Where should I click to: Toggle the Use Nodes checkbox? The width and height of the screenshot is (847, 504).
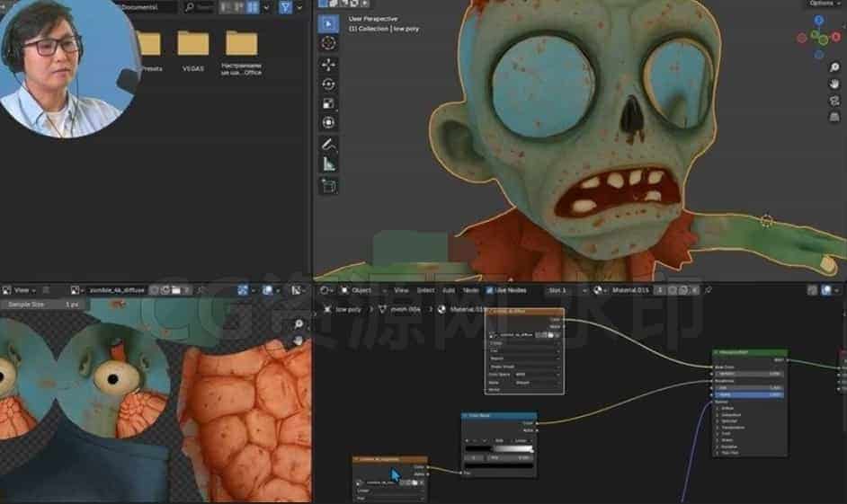click(x=489, y=290)
